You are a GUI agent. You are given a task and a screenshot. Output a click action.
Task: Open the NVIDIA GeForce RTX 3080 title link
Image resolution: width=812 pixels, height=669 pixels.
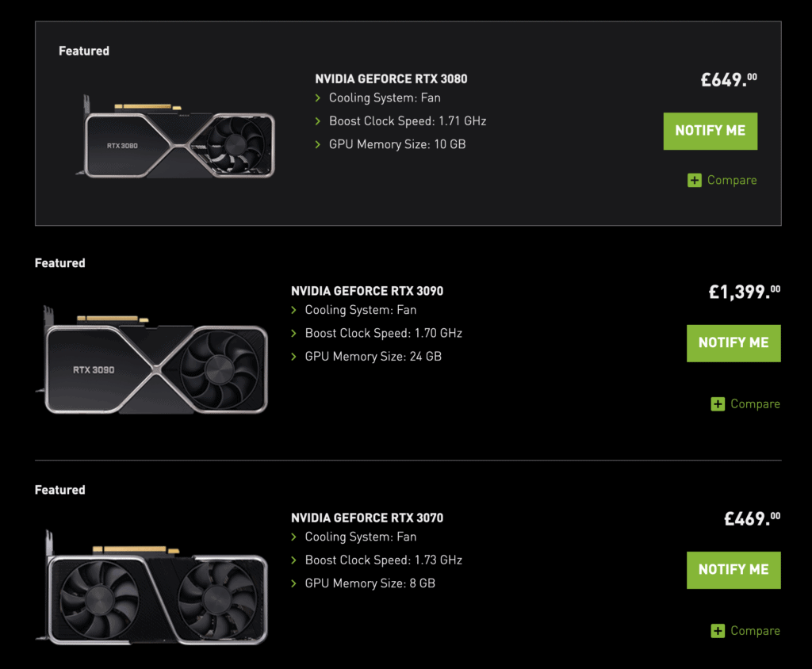pyautogui.click(x=391, y=79)
